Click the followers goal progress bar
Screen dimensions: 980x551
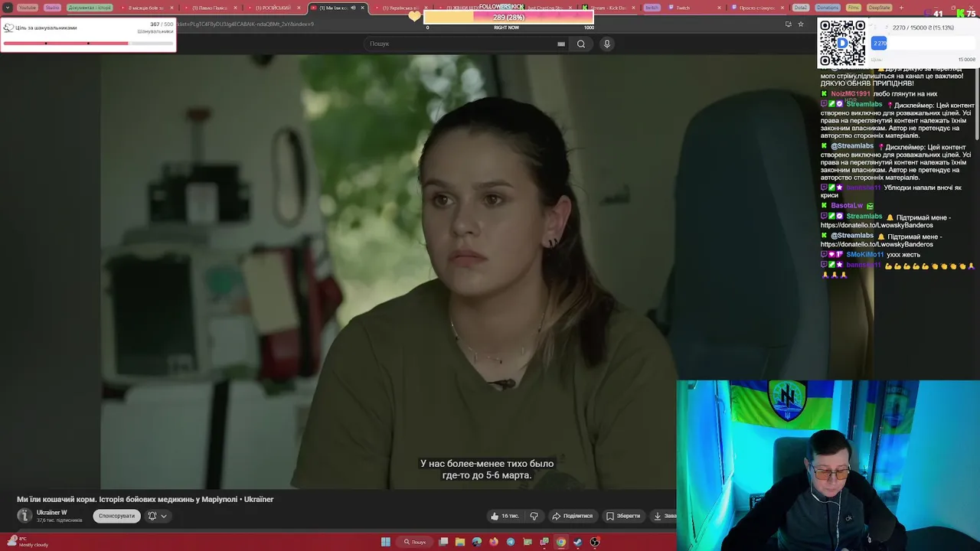[88, 43]
